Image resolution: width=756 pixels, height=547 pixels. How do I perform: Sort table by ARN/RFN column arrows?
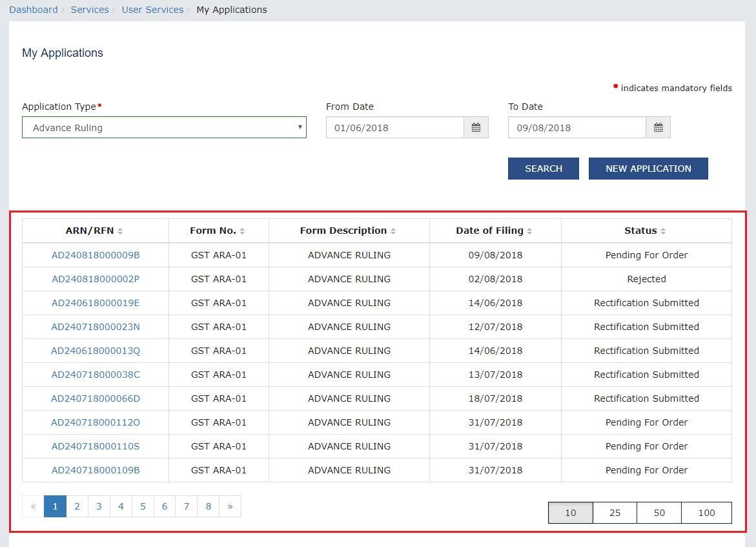tap(120, 231)
